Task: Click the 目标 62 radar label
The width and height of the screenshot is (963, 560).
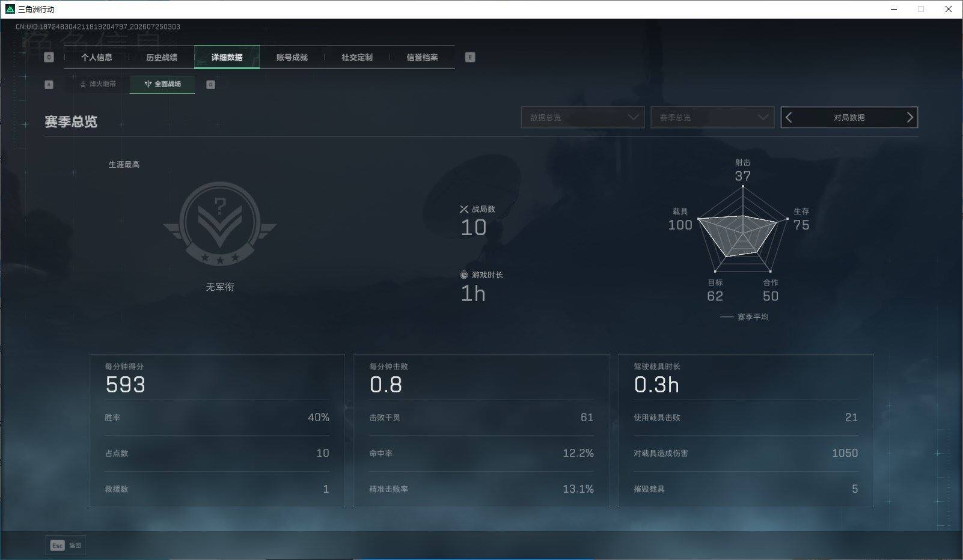Action: tap(715, 290)
